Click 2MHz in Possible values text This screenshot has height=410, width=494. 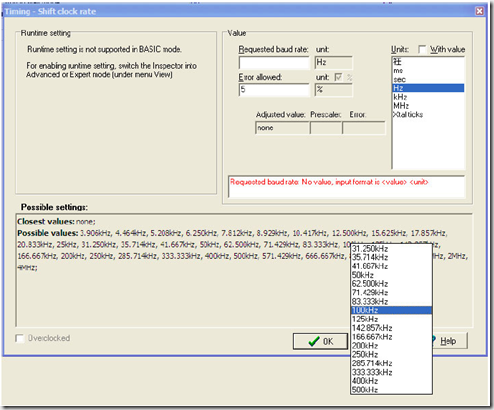click(x=457, y=256)
